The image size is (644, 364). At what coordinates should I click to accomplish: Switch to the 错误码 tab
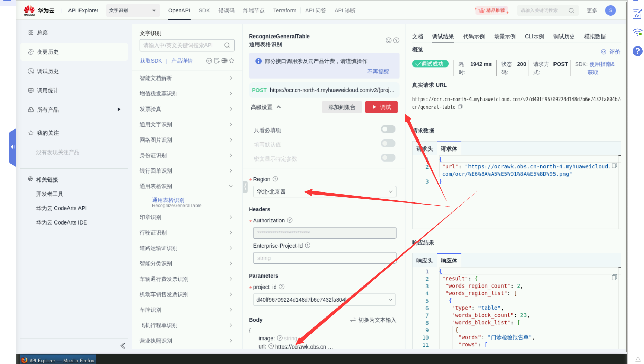click(226, 10)
